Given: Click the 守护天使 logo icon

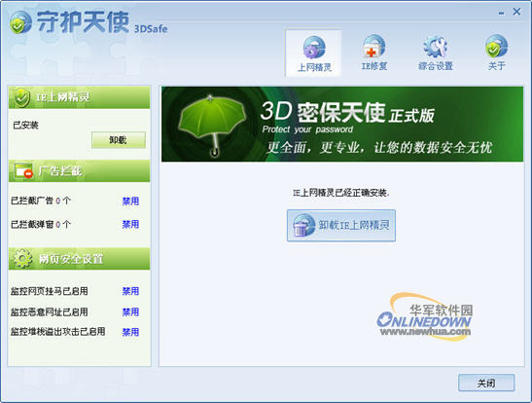Looking at the screenshot, I should coord(20,22).
